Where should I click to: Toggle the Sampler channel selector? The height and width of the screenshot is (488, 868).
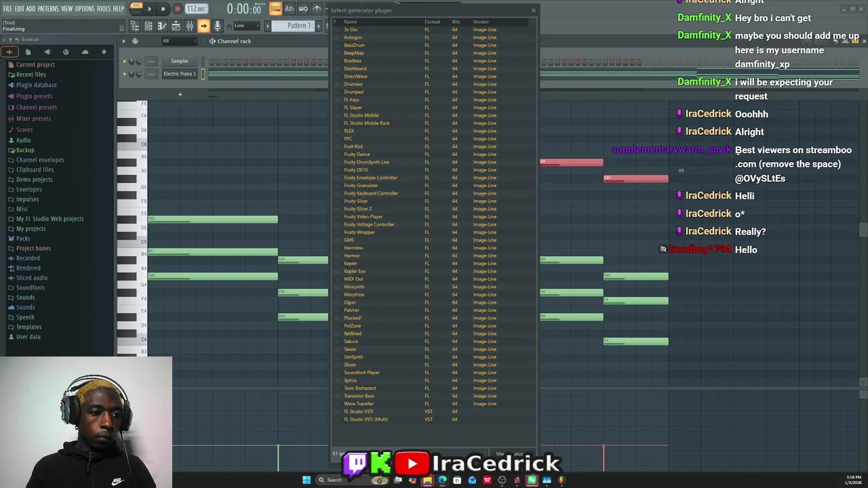[203, 61]
